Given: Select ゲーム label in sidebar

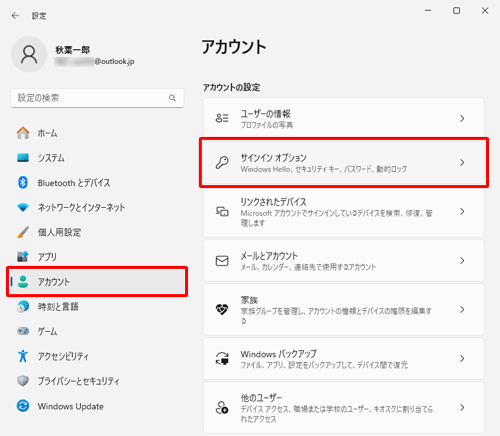Looking at the screenshot, I should (47, 331).
